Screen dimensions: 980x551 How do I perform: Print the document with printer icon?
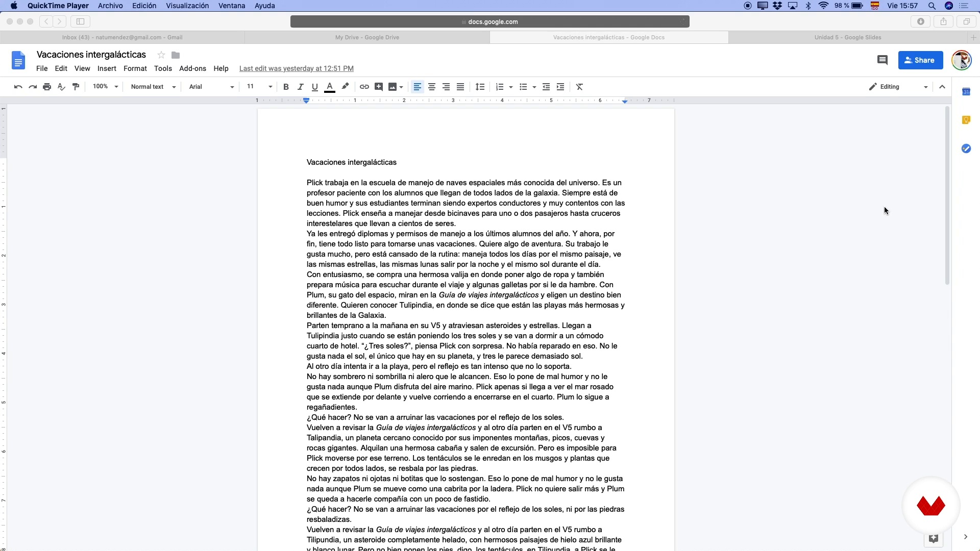click(x=47, y=87)
